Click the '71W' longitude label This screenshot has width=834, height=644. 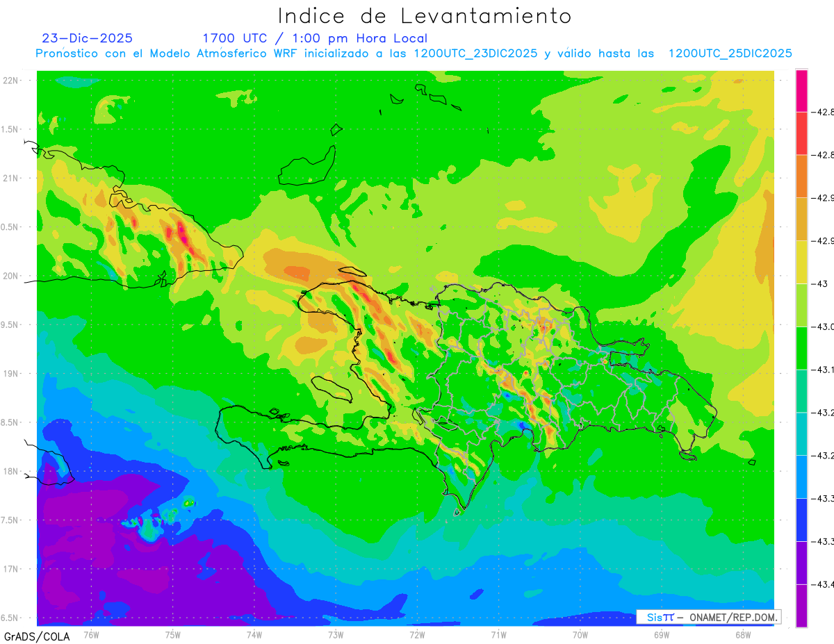pyautogui.click(x=498, y=634)
